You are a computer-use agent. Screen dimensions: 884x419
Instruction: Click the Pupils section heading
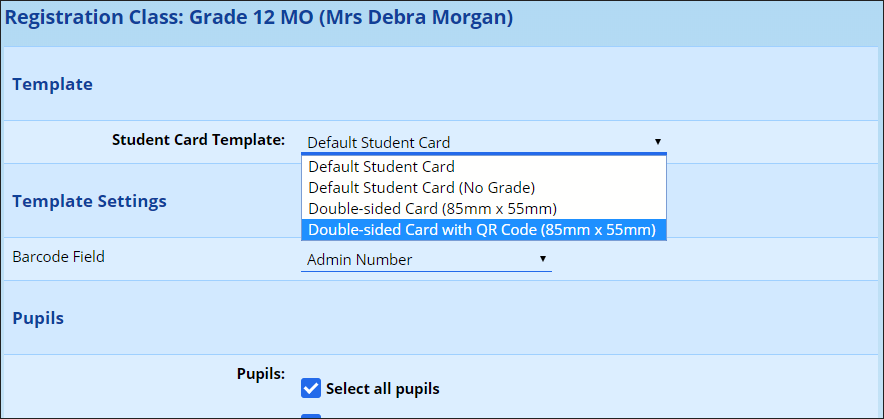38,318
